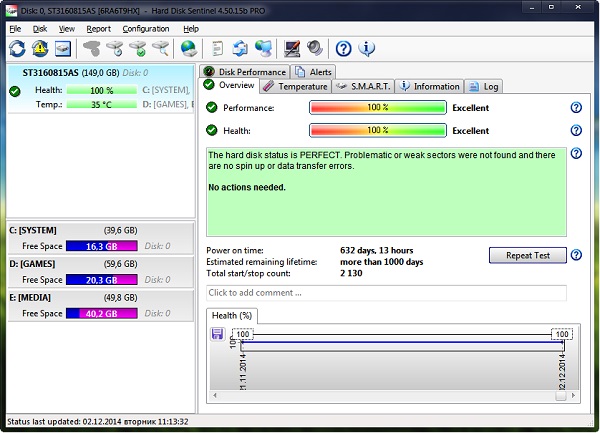Screen dimensions: 600x433
Task: Click the speaker sound toolbar icon
Action: click(x=315, y=49)
